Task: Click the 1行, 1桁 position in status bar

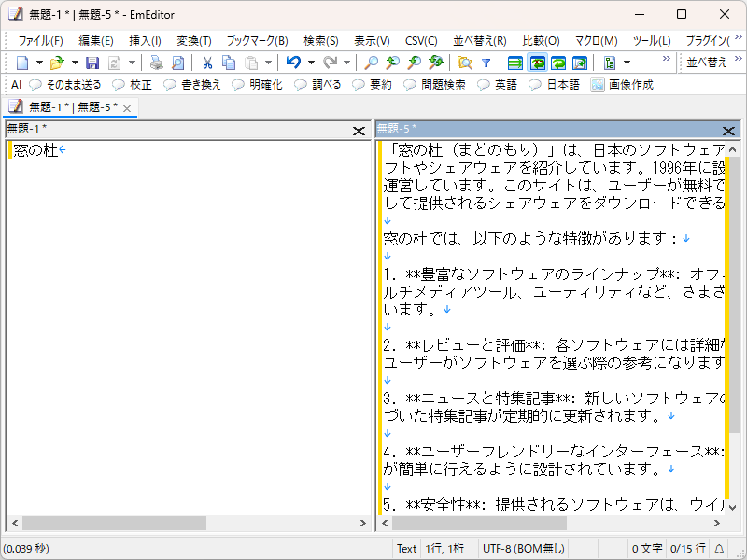Action: click(444, 549)
